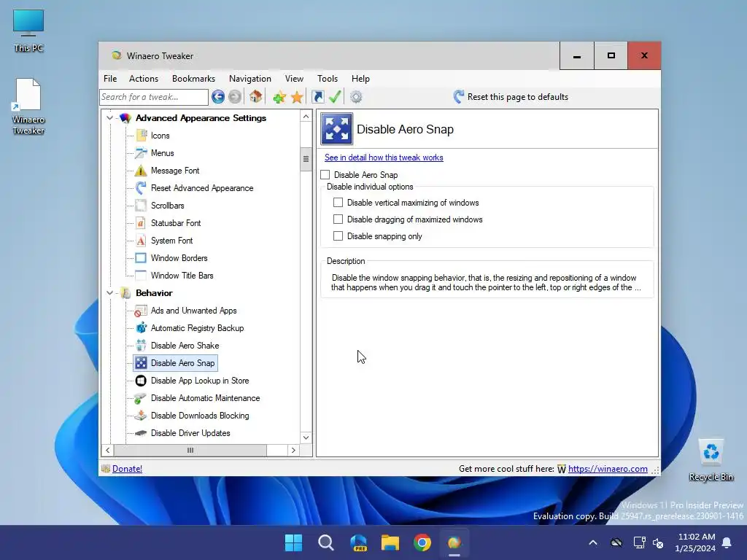Click Disable App Lookup in Store icon
This screenshot has height=560, width=747.
point(141,381)
